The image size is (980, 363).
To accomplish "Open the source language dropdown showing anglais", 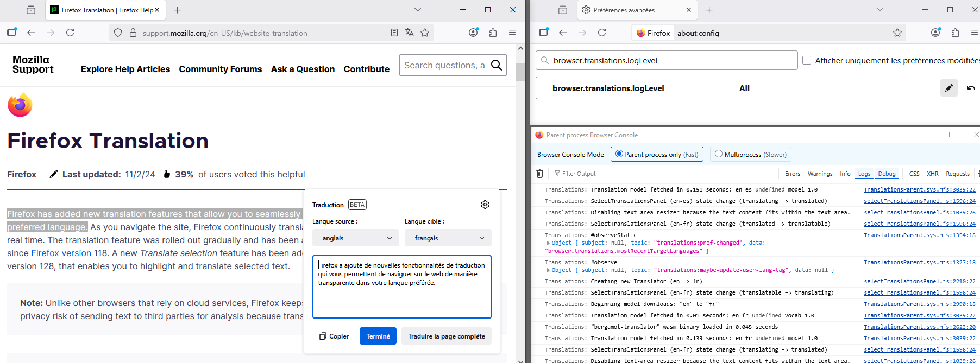I will [356, 238].
